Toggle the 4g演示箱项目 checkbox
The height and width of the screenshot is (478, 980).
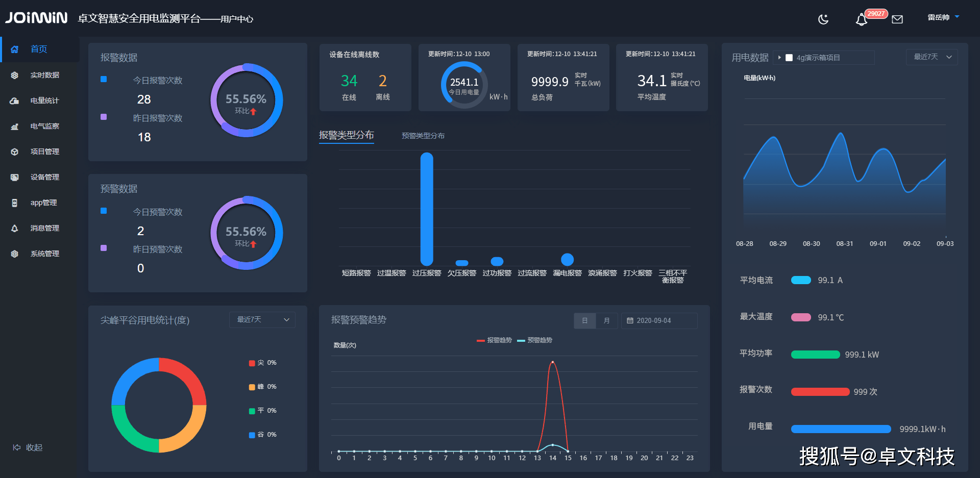[x=789, y=58]
